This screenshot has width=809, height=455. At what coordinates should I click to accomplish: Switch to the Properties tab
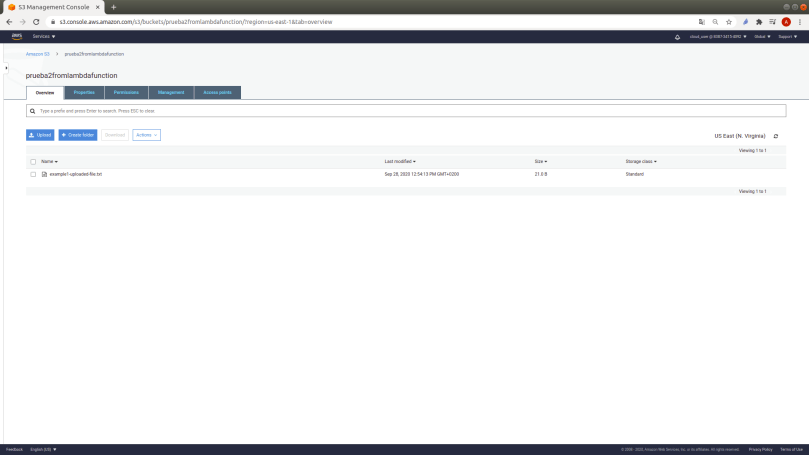[x=84, y=92]
